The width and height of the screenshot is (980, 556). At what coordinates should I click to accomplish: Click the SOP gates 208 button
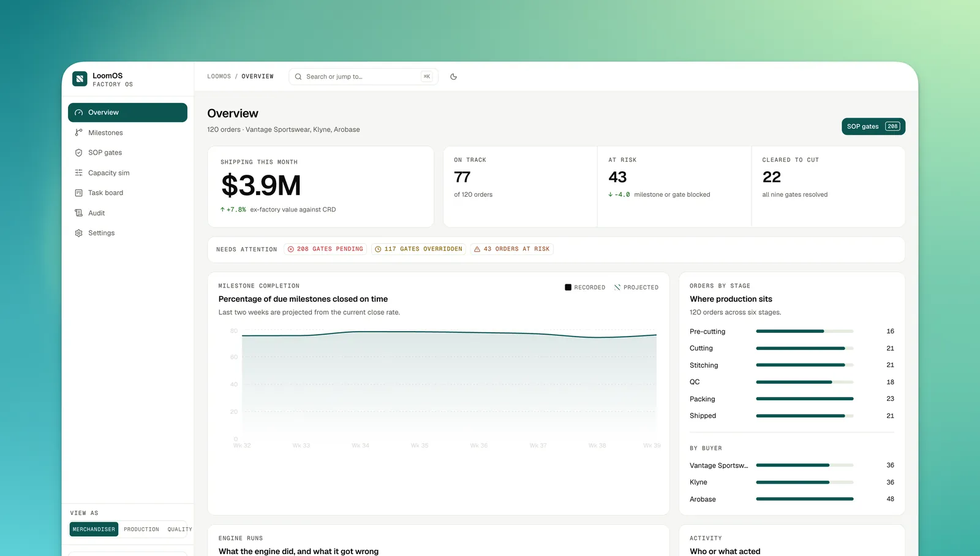click(x=873, y=126)
